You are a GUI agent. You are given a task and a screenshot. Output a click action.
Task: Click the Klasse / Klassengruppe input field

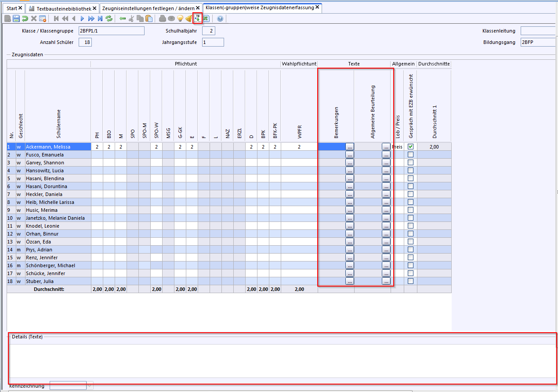pyautogui.click(x=111, y=31)
